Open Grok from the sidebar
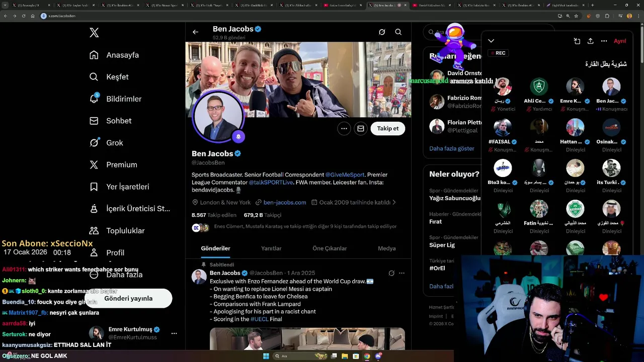This screenshot has height=362, width=644. (x=106, y=143)
